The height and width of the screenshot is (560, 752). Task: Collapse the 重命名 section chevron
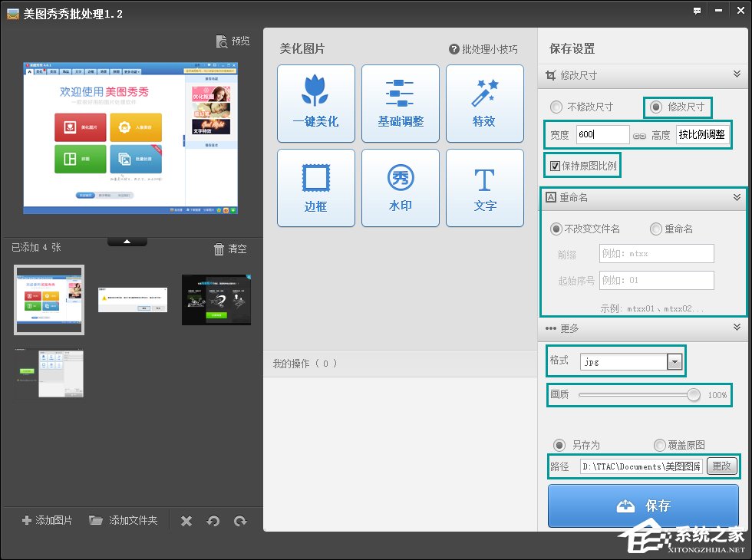(x=738, y=197)
